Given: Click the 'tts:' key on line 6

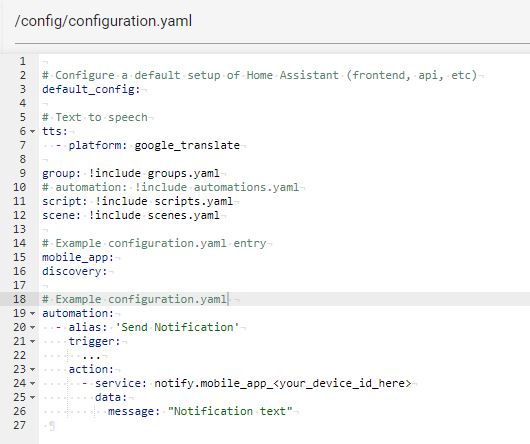Looking at the screenshot, I should coord(55,131).
